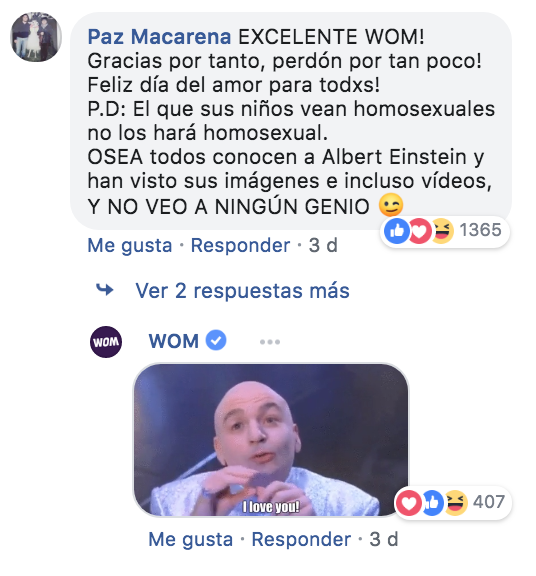Click the thumbs-up reaction icon beside 1365
The width and height of the screenshot is (536, 576).
396,231
